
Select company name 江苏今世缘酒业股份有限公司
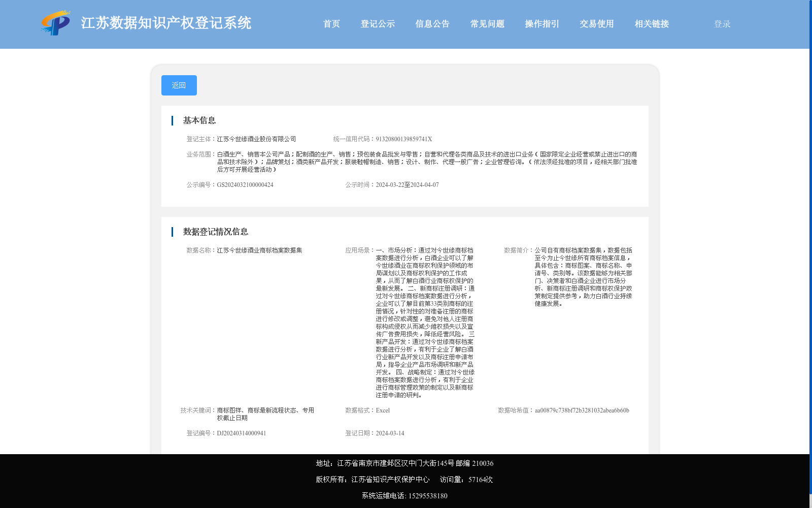pos(256,139)
